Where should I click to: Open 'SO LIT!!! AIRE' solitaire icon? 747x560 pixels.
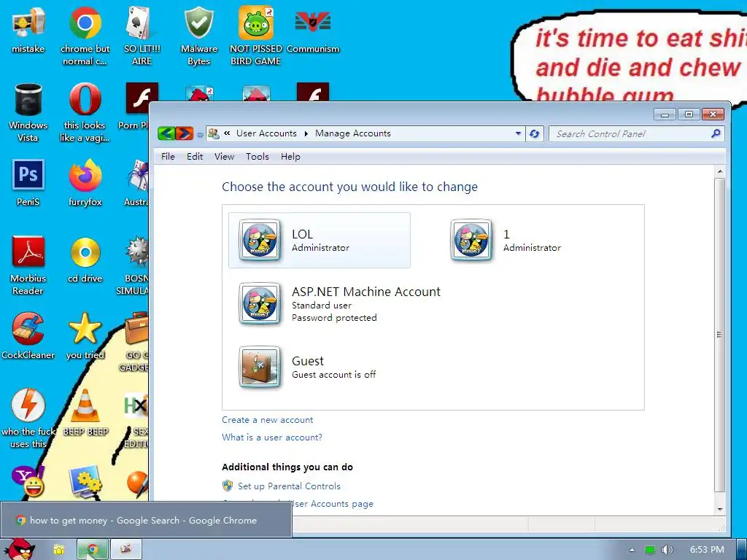click(142, 36)
